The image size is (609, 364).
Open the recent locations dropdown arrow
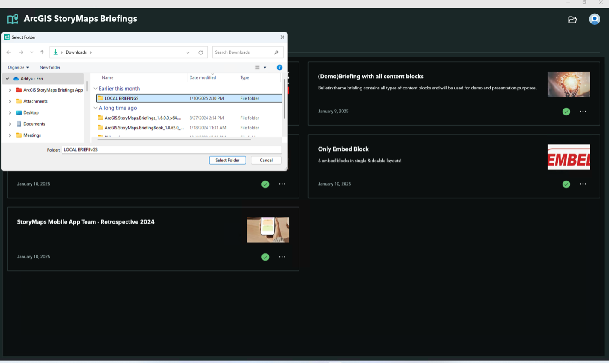[32, 52]
